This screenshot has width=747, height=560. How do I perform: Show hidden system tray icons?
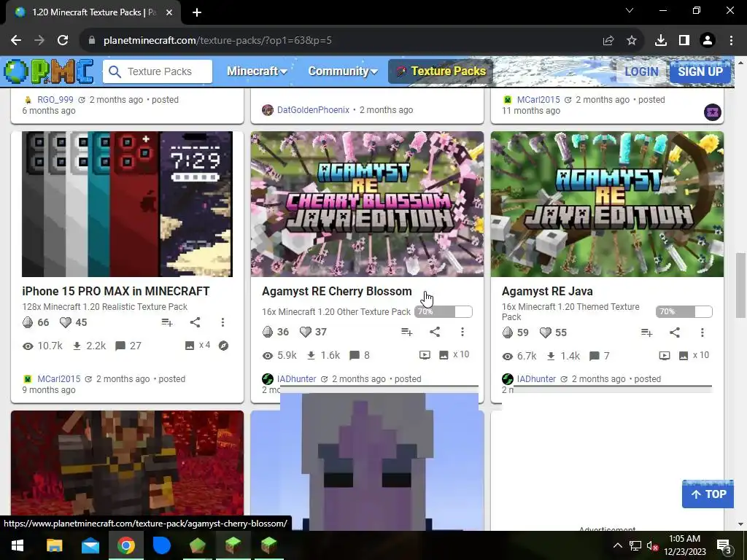point(617,545)
